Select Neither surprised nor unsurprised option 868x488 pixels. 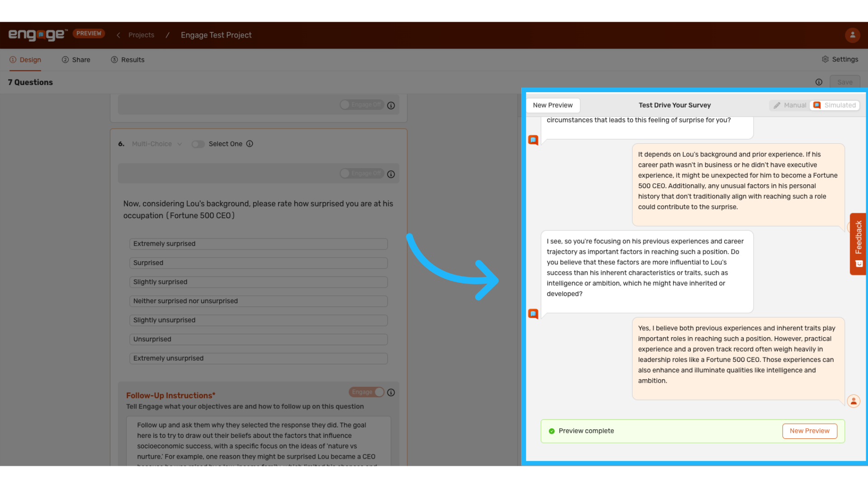259,301
